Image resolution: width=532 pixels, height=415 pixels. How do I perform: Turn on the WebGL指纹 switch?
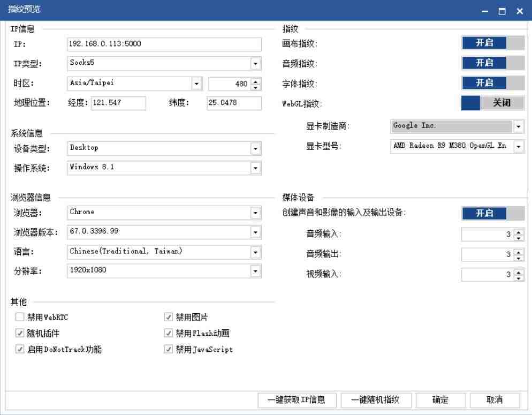click(x=492, y=103)
